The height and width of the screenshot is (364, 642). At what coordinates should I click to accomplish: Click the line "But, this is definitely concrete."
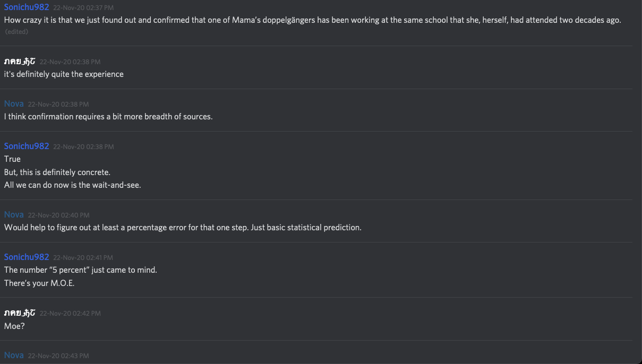pyautogui.click(x=57, y=172)
